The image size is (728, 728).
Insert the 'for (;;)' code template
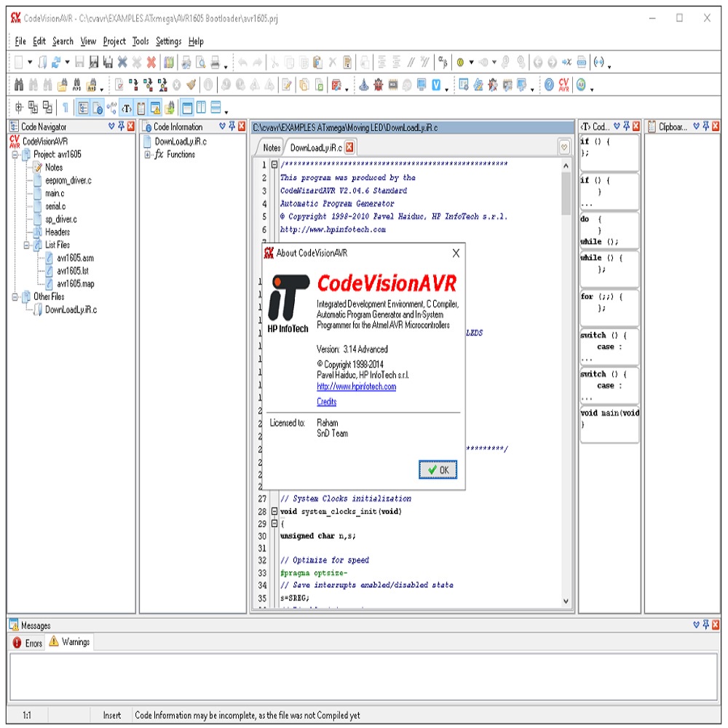tap(609, 307)
